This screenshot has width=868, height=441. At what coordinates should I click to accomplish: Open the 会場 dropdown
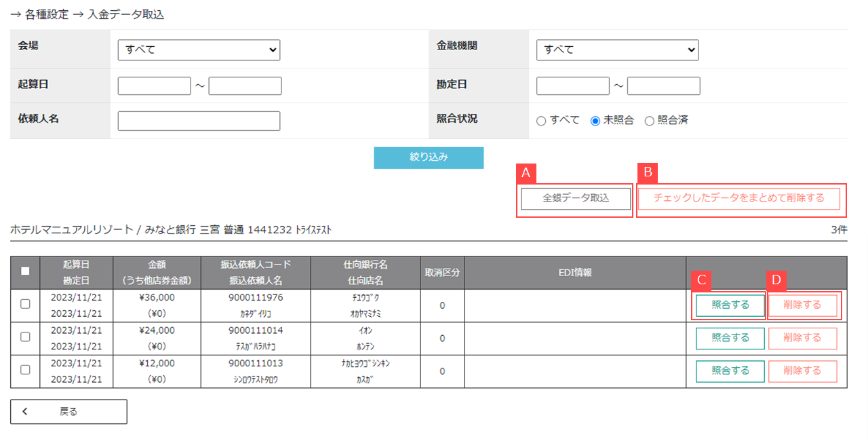click(199, 50)
